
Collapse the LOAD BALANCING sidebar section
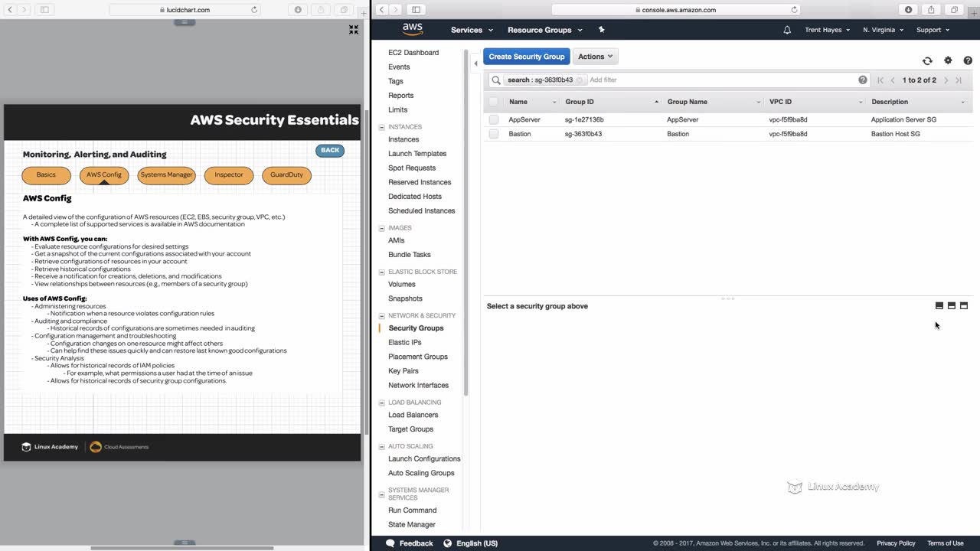pyautogui.click(x=382, y=403)
